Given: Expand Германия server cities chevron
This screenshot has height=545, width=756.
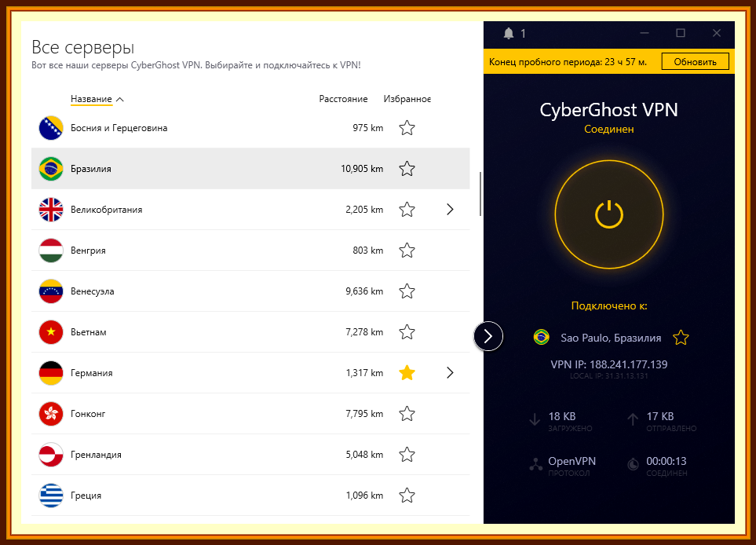Looking at the screenshot, I should click(x=450, y=373).
